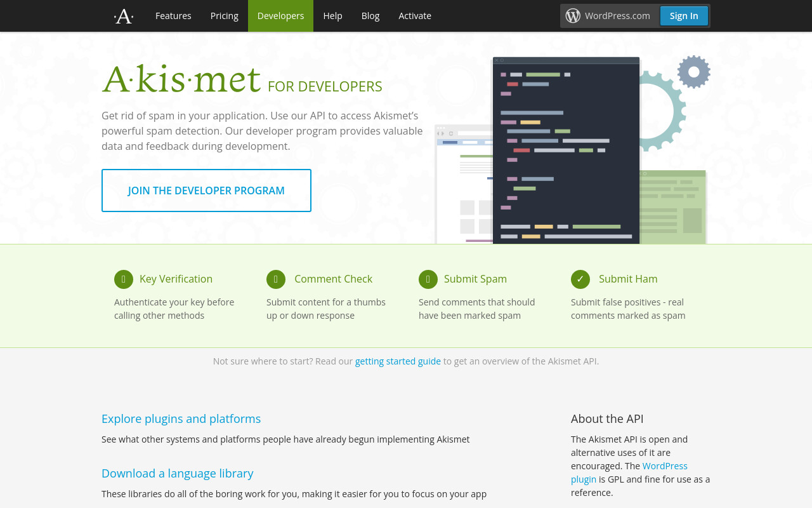
Task: Go to the Blog page
Action: tap(370, 16)
